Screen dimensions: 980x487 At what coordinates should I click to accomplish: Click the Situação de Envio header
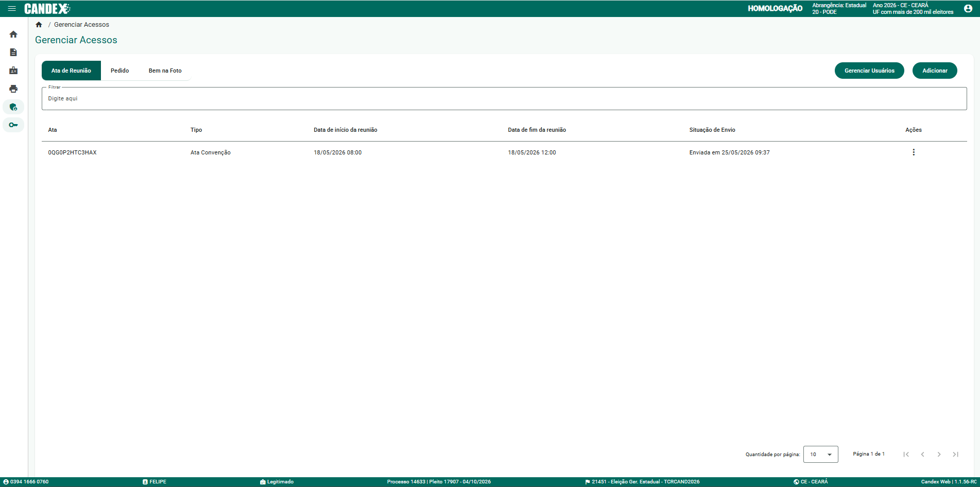(712, 130)
